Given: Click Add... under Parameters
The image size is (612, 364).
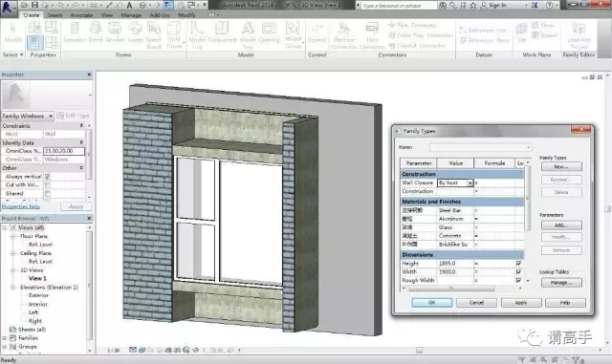Looking at the screenshot, I should tap(561, 225).
